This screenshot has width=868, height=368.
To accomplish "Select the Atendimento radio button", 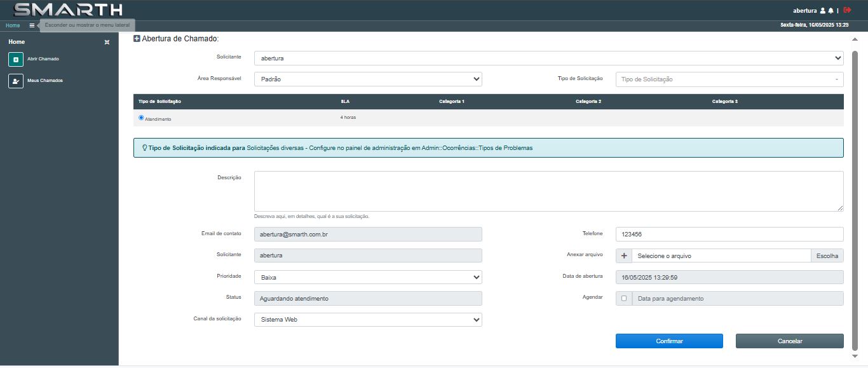I will 140,117.
